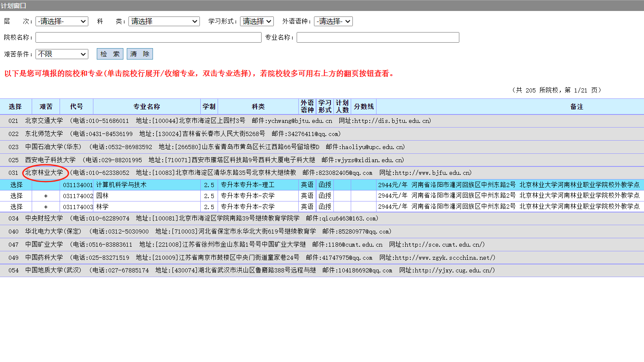Click 选择 on the 林学 major row

(x=16, y=207)
